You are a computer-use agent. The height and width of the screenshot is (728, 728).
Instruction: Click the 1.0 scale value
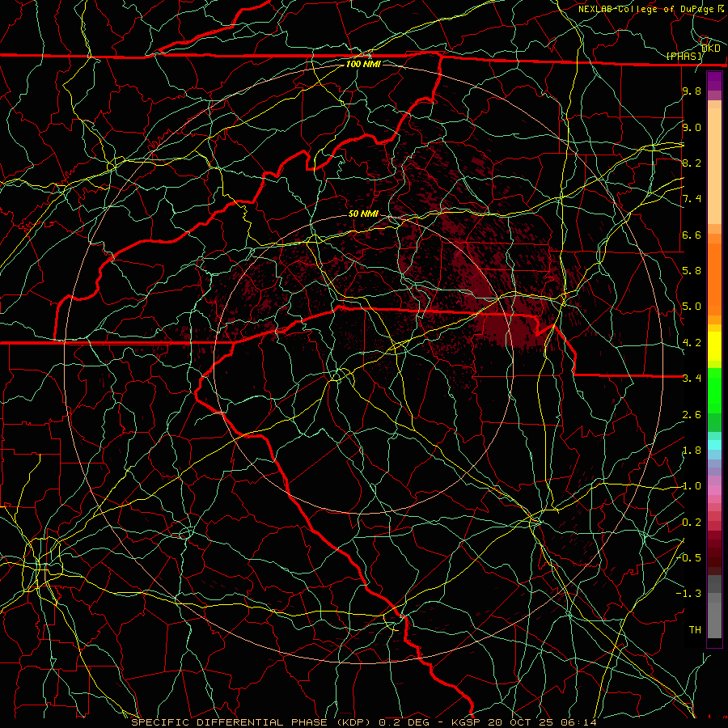click(x=692, y=486)
